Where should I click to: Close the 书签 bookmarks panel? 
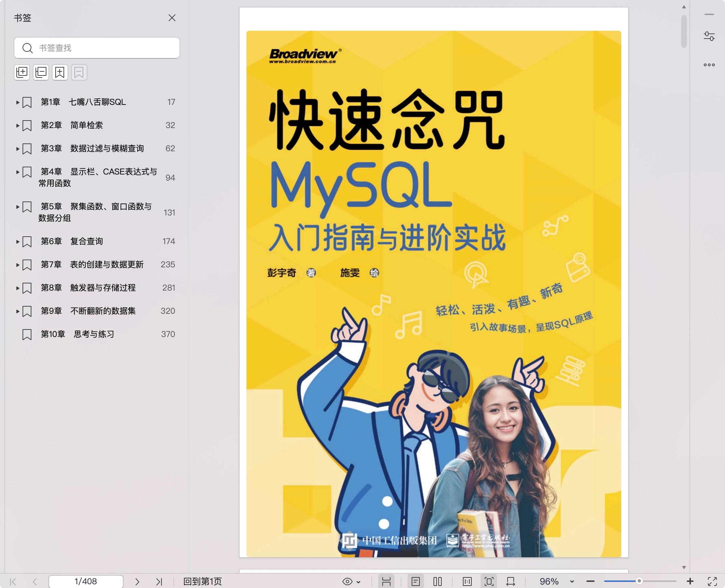click(x=172, y=18)
